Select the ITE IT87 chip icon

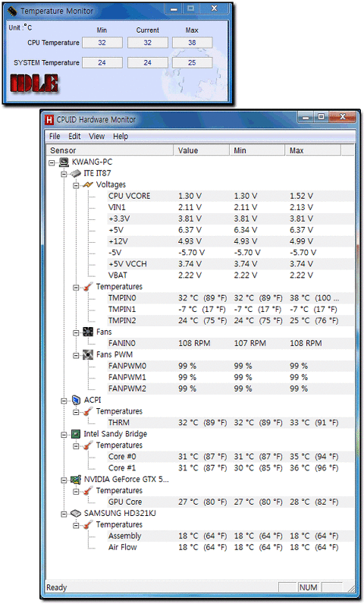click(76, 174)
